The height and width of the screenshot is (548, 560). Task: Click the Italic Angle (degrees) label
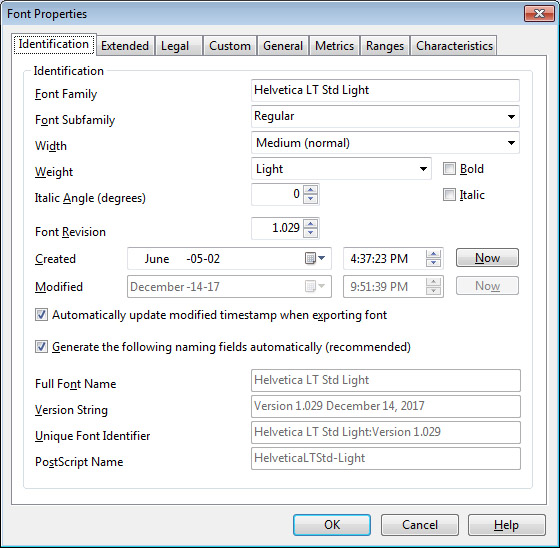pos(90,198)
